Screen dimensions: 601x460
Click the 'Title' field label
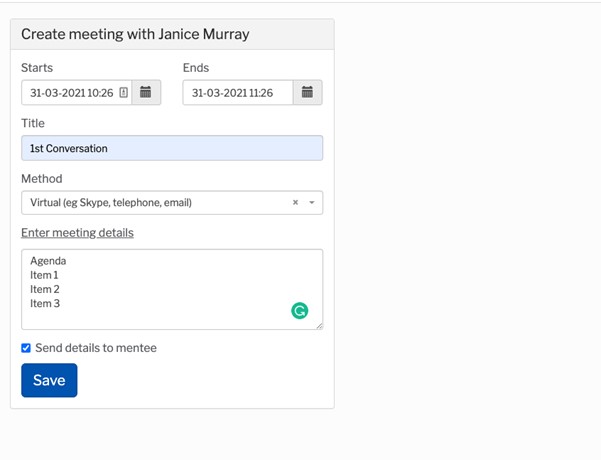tap(33, 123)
